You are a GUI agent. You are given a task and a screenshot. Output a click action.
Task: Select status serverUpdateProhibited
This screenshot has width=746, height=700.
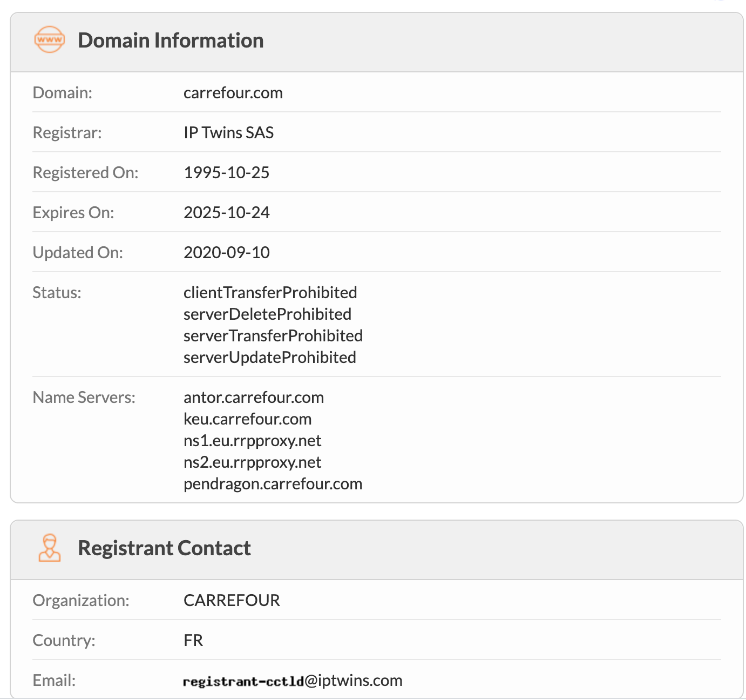(270, 358)
